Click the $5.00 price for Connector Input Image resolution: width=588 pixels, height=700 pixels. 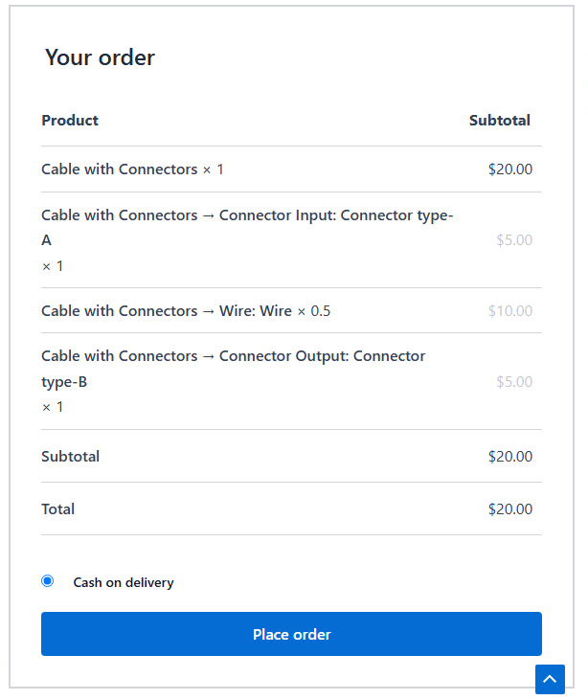pyautogui.click(x=514, y=240)
